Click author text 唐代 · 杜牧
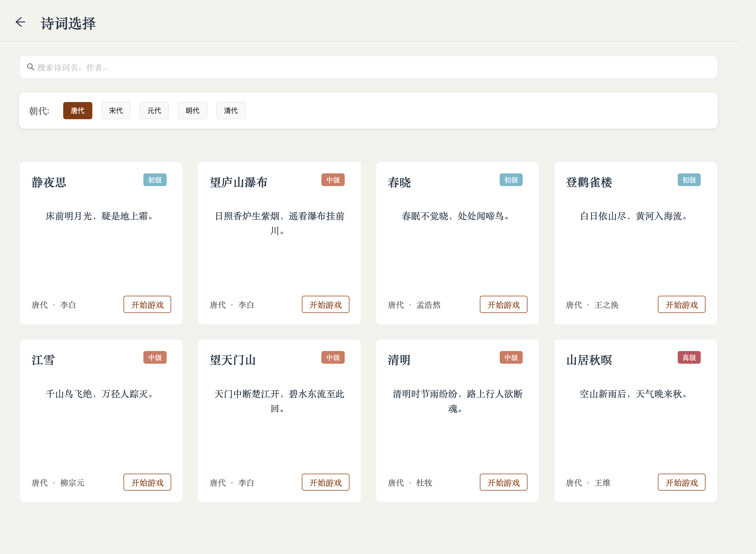The image size is (756, 554). [x=410, y=483]
